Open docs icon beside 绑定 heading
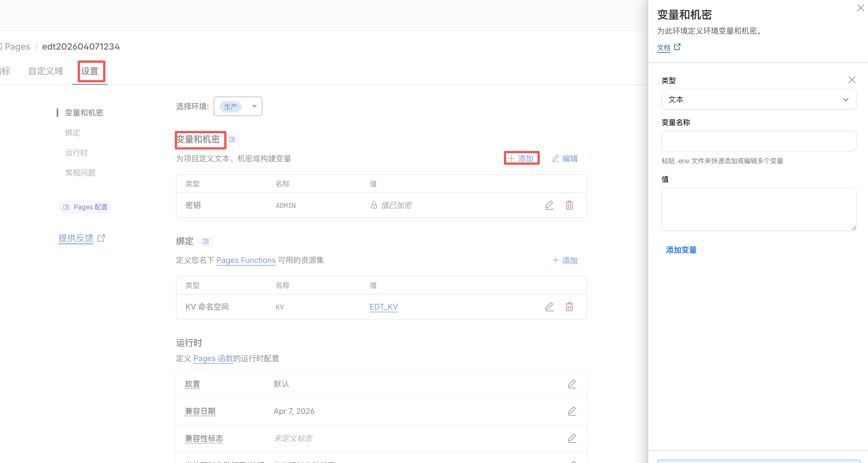The height and width of the screenshot is (463, 868). click(x=206, y=241)
